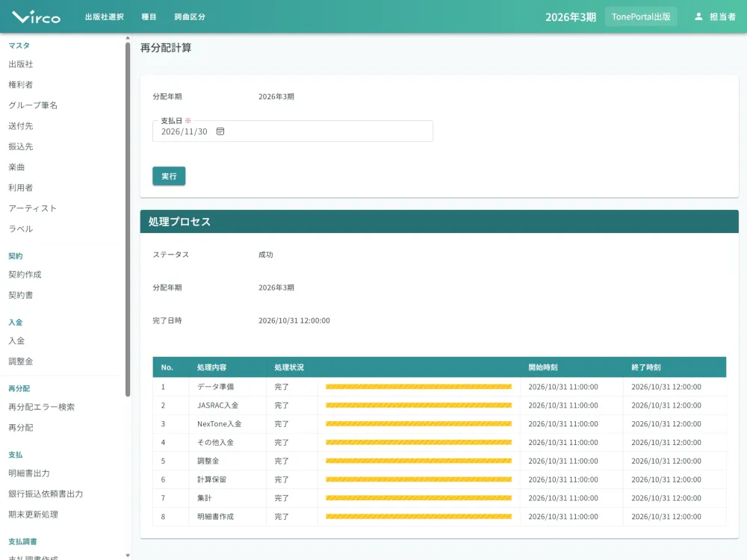
Task: Click the sidebar scroll-down arrow
Action: (x=128, y=556)
